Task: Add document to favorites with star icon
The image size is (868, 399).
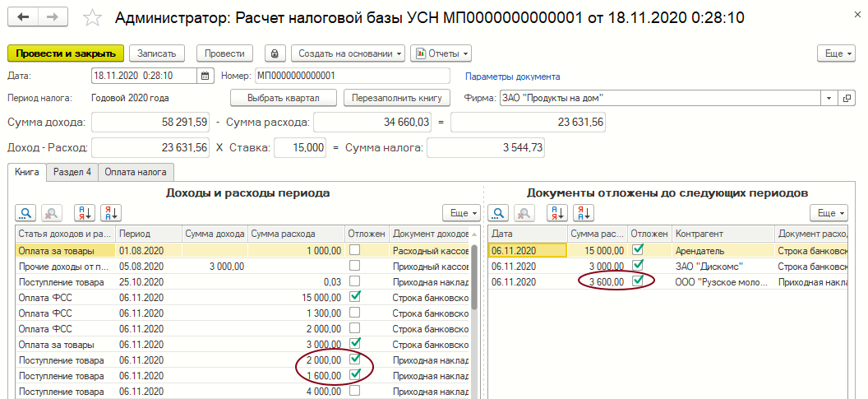Action: click(x=93, y=18)
